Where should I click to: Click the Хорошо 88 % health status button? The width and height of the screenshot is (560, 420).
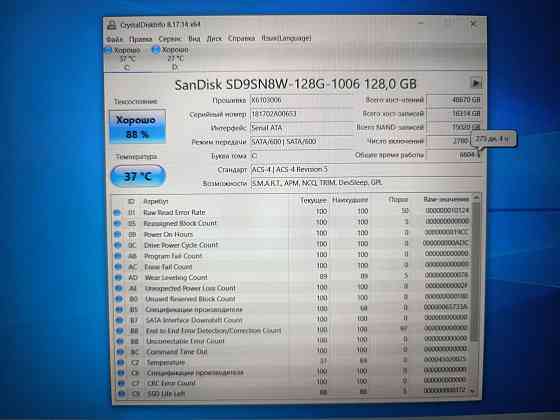coord(138,127)
